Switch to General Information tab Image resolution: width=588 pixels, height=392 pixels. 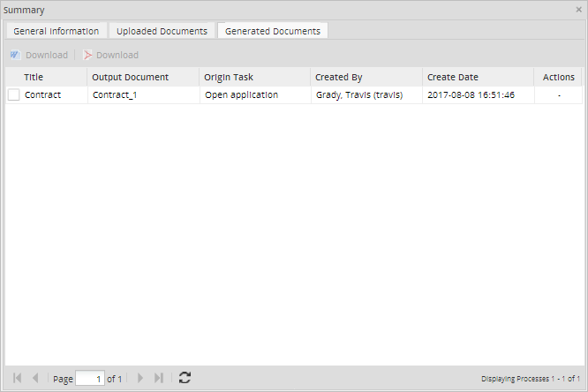coord(57,31)
